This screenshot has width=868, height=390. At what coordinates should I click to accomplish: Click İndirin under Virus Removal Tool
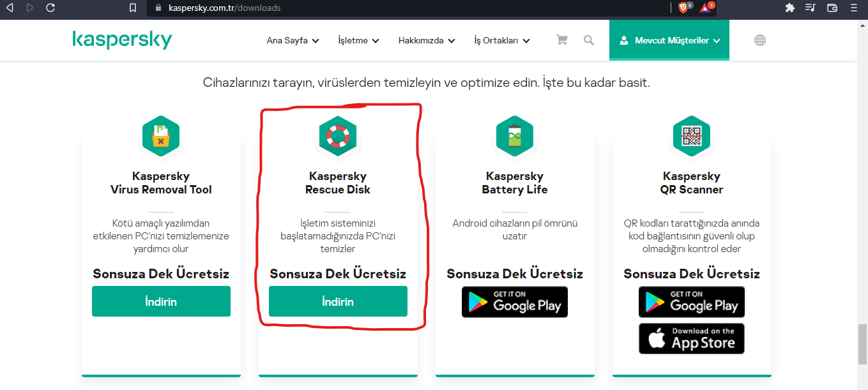161,301
